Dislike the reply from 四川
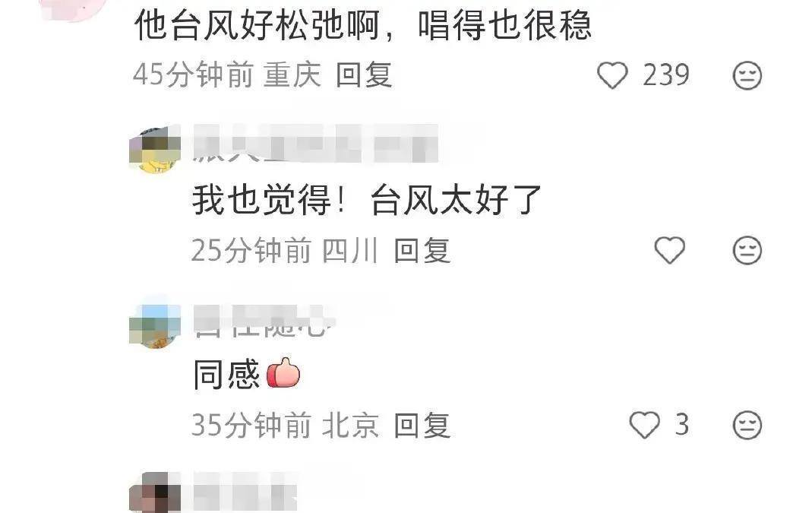Viewport: 812px width, 513px height. [747, 251]
